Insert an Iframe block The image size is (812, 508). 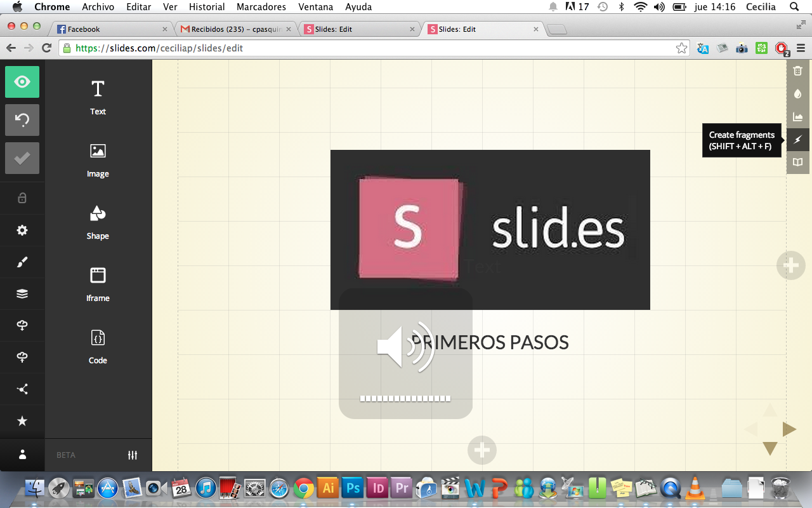(98, 284)
